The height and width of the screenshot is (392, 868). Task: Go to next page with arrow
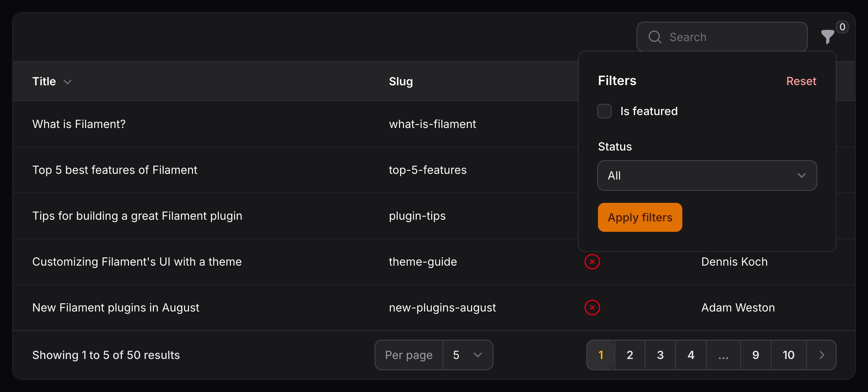point(821,355)
